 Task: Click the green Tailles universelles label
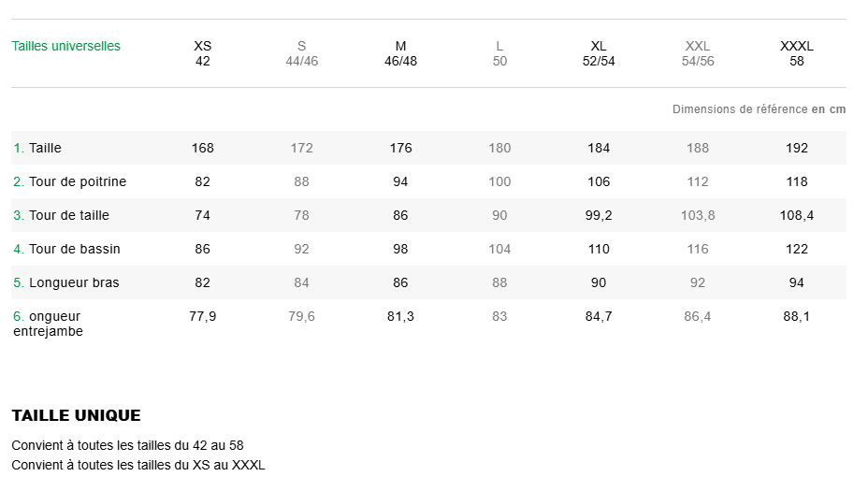(x=65, y=46)
